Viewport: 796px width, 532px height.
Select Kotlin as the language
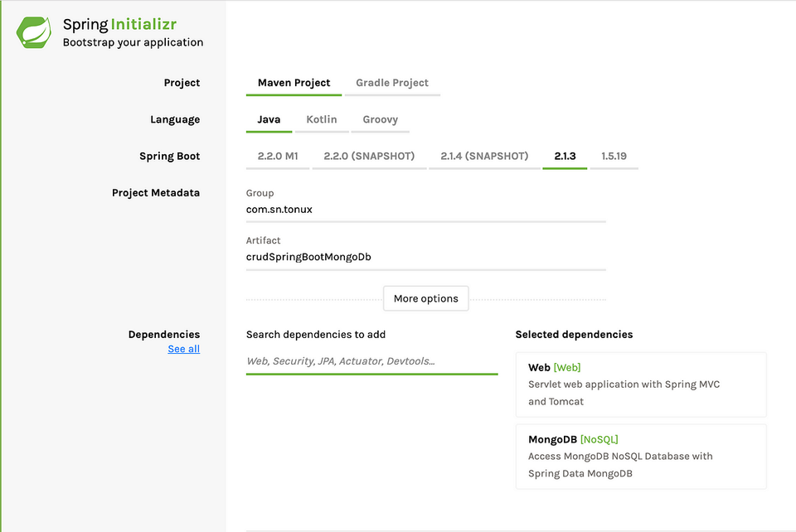tap(322, 119)
